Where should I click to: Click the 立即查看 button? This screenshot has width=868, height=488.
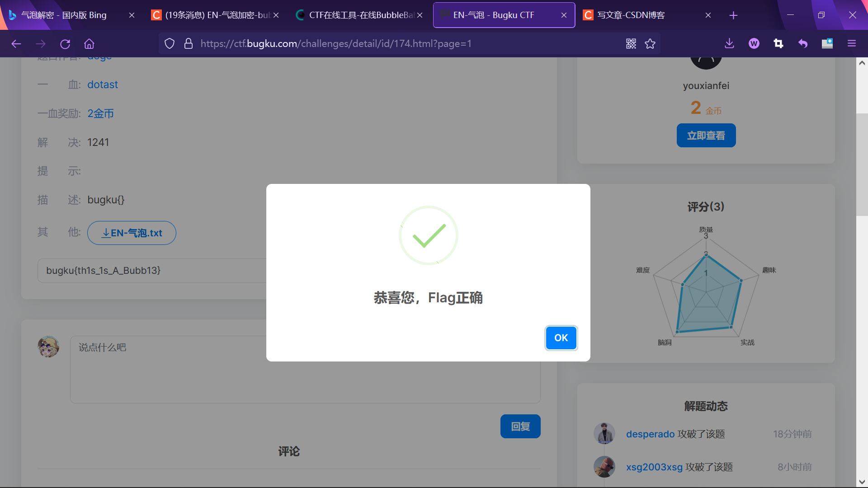(x=706, y=136)
